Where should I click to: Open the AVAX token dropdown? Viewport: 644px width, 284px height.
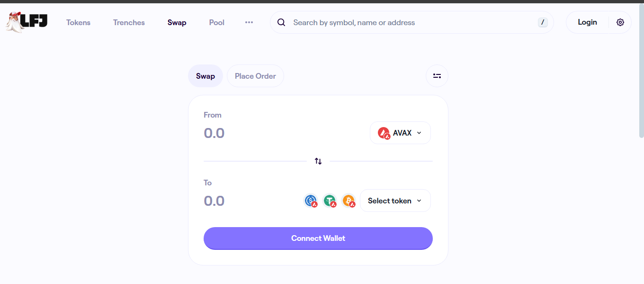click(x=400, y=133)
